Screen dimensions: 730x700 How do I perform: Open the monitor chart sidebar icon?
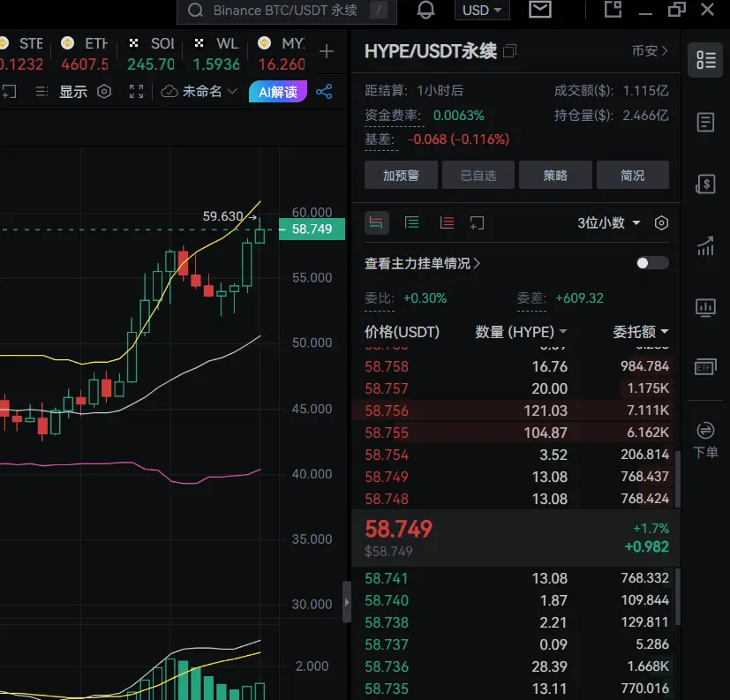click(706, 308)
